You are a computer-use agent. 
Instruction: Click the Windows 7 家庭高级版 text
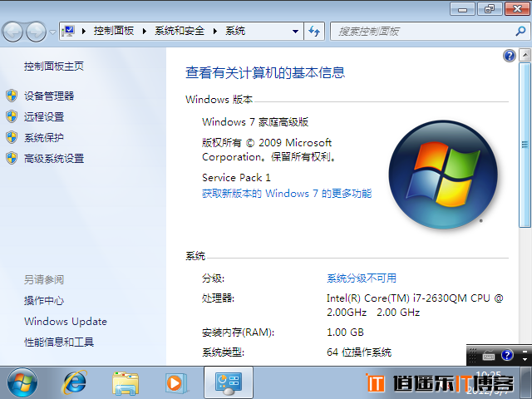point(255,122)
